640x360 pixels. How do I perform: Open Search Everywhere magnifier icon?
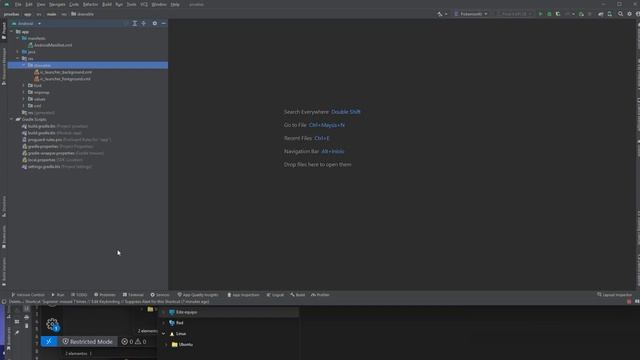pyautogui.click(x=620, y=14)
